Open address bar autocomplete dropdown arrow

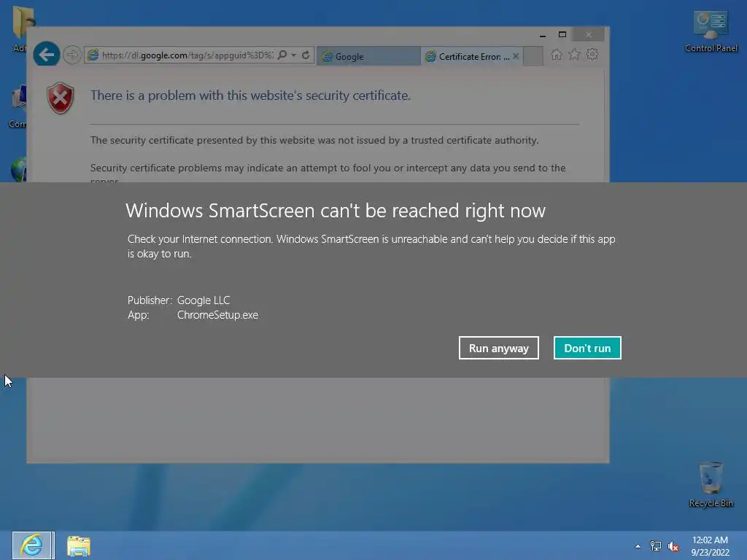(294, 55)
